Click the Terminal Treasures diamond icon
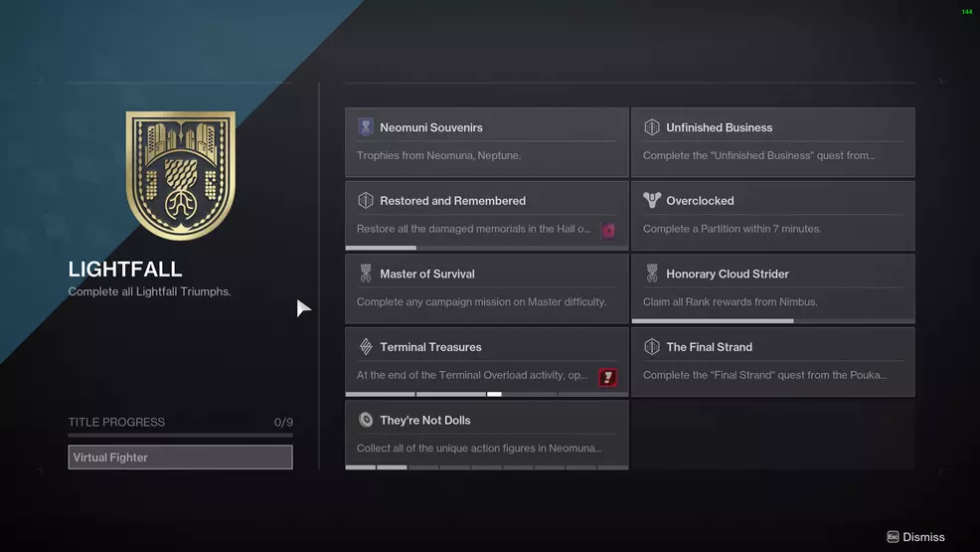Image resolution: width=980 pixels, height=552 pixels. coord(366,347)
